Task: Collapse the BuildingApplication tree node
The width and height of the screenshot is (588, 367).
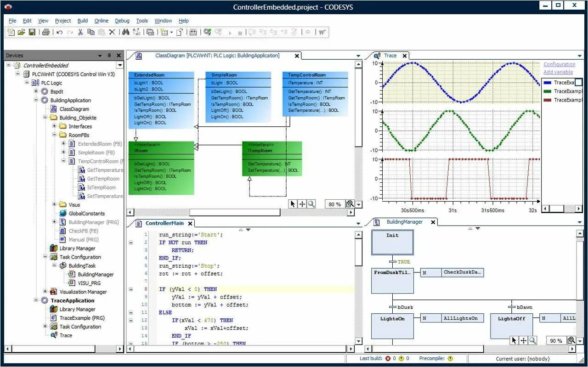Action: (36, 100)
